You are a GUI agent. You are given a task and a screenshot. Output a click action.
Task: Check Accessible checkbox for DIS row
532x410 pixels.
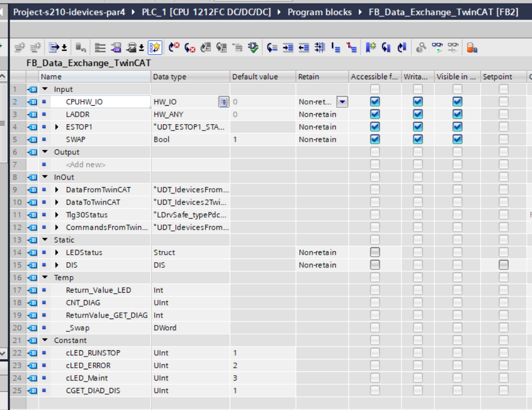[375, 265]
